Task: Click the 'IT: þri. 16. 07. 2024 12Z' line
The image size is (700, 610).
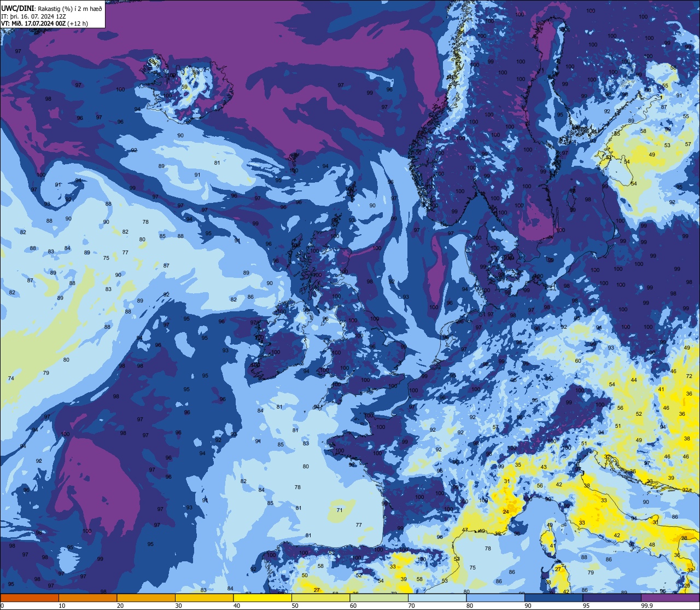Action: pos(34,16)
